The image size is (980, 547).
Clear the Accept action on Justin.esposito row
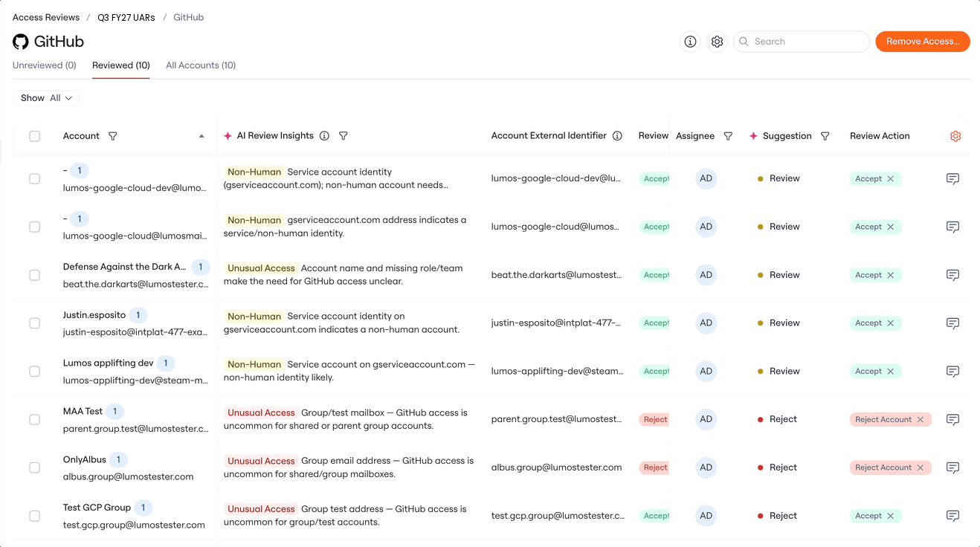[891, 323]
